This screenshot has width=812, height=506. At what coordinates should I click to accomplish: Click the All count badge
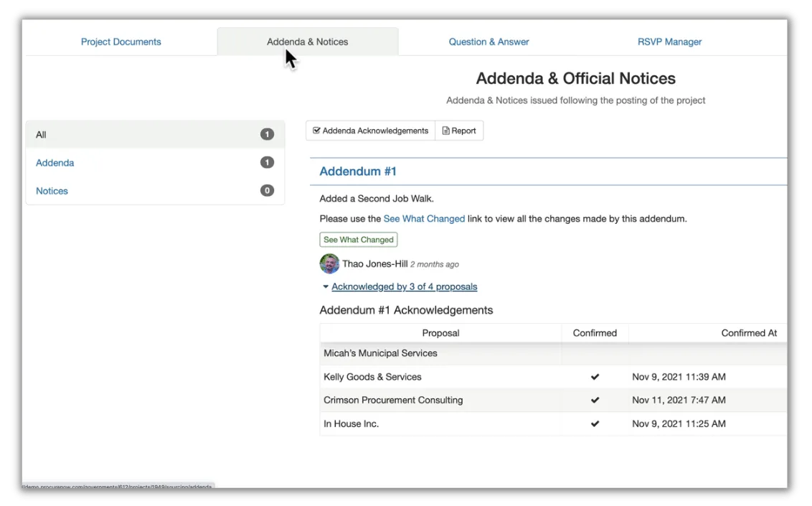pos(267,135)
